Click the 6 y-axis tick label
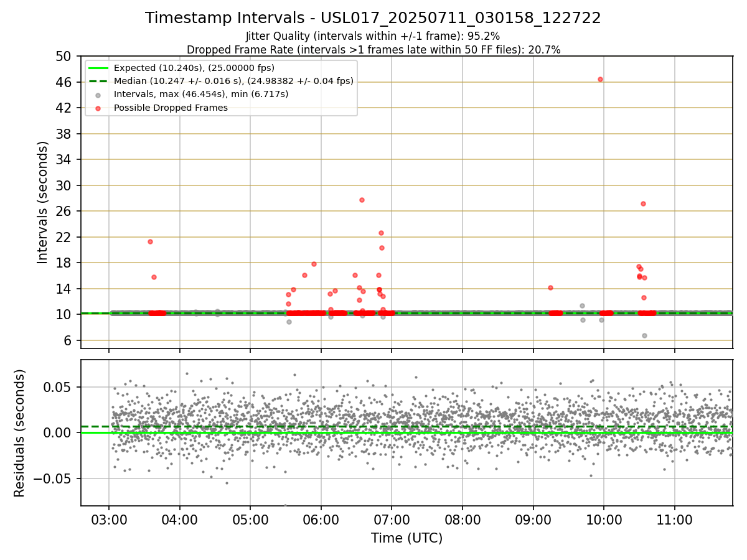The width and height of the screenshot is (747, 560). [68, 340]
